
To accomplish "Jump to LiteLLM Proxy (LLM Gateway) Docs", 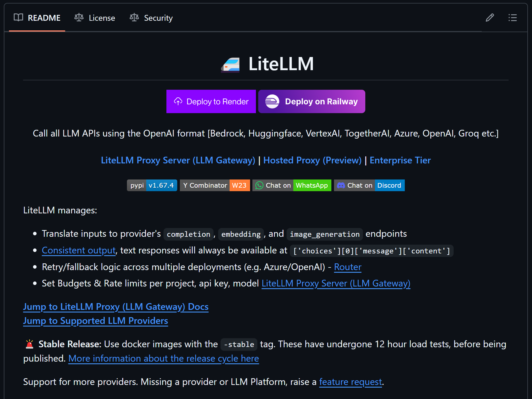I will coord(116,307).
